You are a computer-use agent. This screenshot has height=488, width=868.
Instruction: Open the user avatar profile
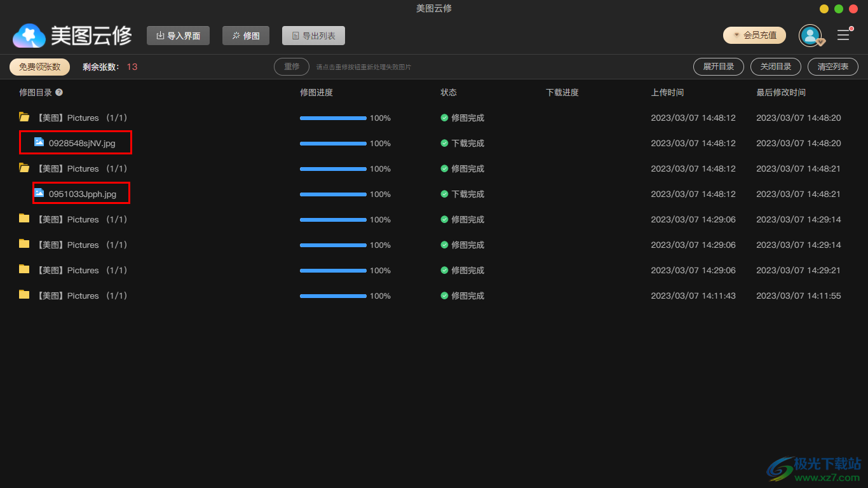[x=810, y=36]
